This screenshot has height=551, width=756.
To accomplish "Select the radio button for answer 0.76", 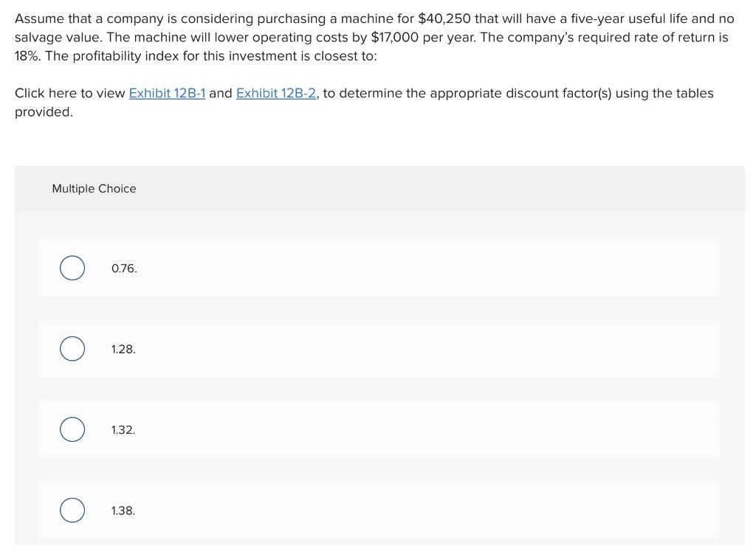I will [x=72, y=268].
